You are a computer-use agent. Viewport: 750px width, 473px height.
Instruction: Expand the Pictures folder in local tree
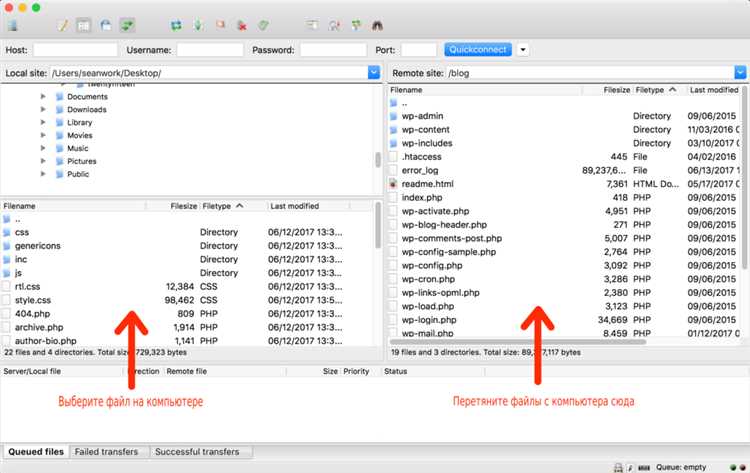tap(43, 161)
